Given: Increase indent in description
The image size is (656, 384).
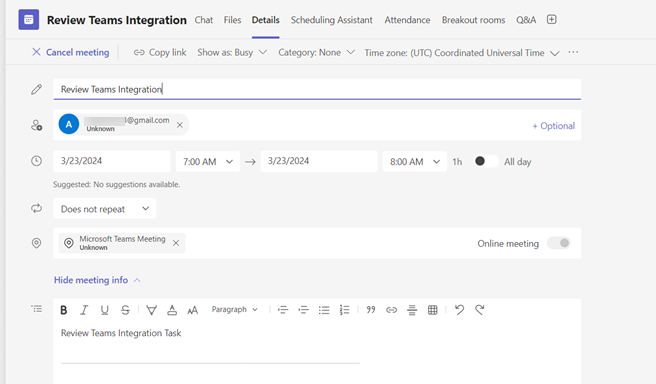Looking at the screenshot, I should [303, 310].
